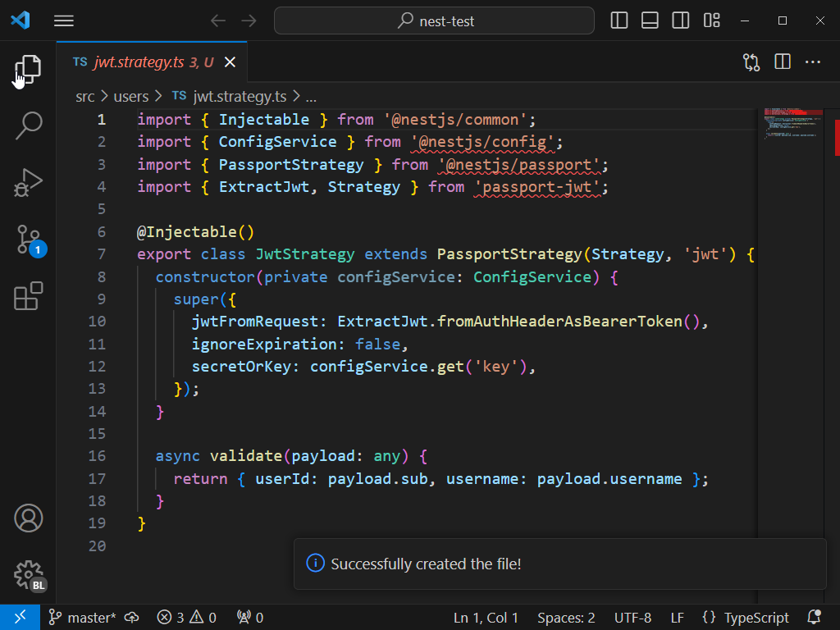
Task: Click fromAuthHeaderAsBearerToken in line 10
Action: coord(559,322)
